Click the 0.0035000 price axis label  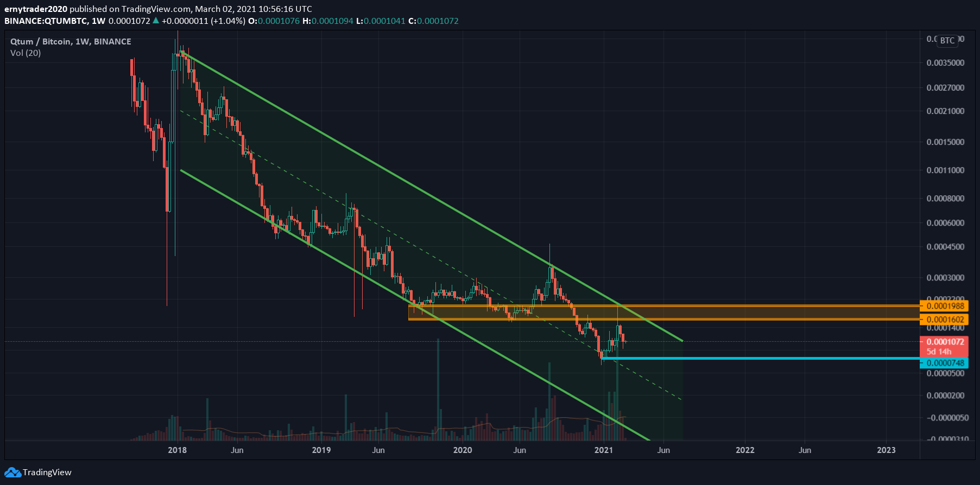click(945, 63)
